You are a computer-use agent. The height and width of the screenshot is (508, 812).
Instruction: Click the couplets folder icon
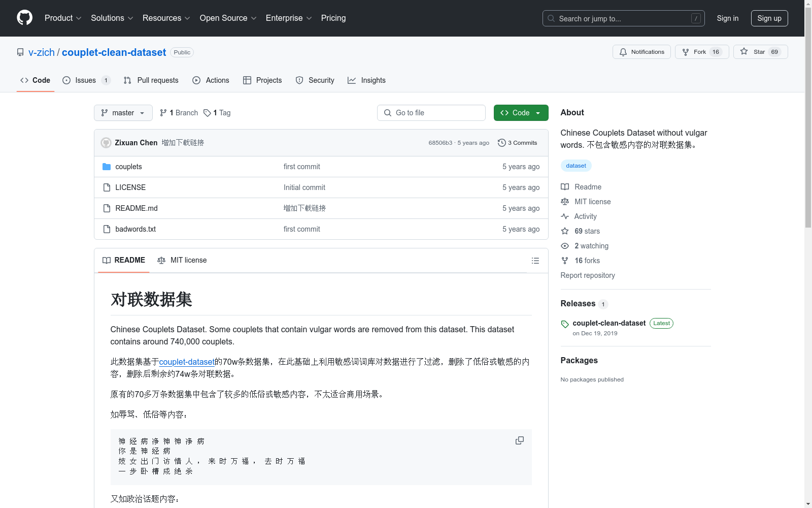(107, 167)
